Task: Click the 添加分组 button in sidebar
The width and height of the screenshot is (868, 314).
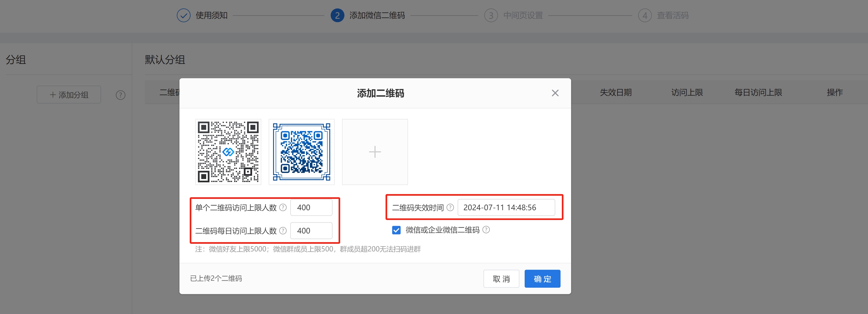Action: point(69,95)
